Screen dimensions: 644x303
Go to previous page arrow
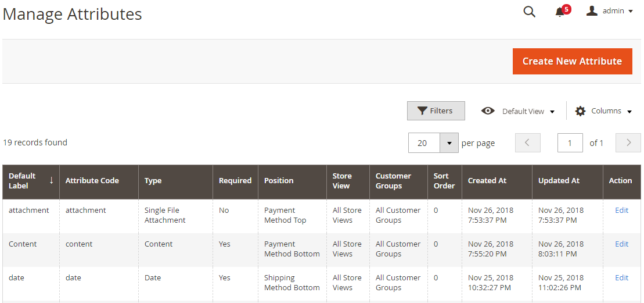pyautogui.click(x=527, y=143)
